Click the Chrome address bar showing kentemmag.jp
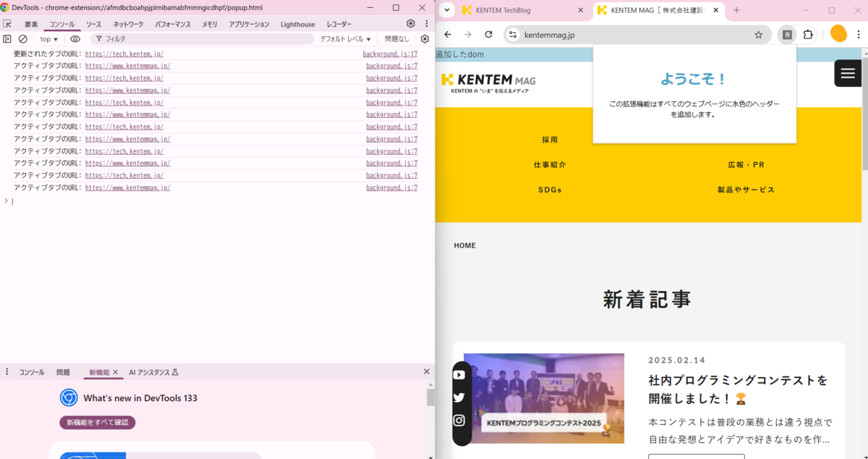The height and width of the screenshot is (459, 868). 637,35
